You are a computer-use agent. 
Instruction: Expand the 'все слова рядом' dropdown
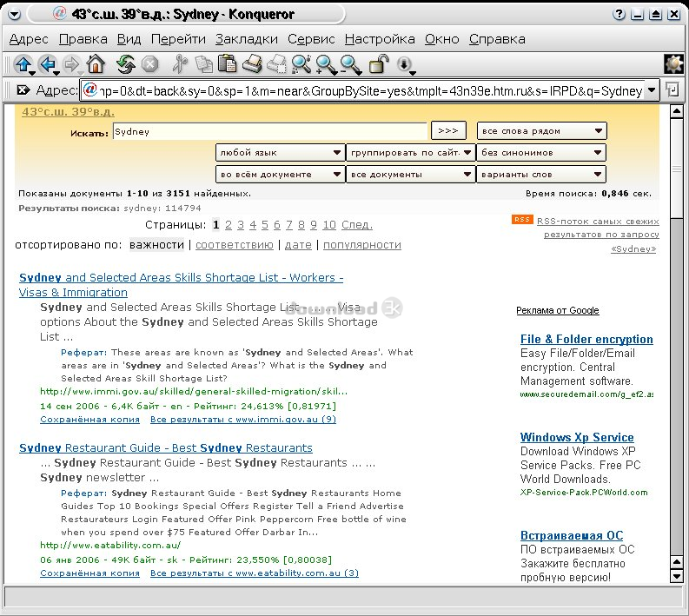tap(541, 131)
